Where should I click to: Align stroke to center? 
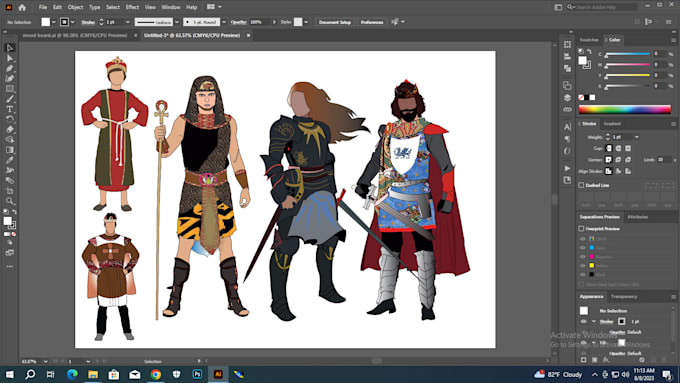[608, 171]
